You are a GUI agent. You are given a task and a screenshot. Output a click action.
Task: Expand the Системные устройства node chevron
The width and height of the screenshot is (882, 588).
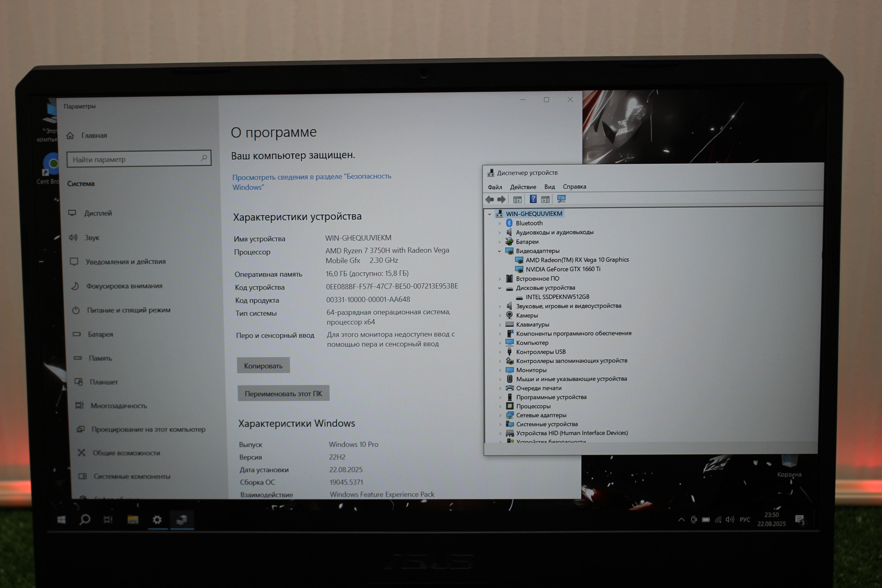(500, 424)
